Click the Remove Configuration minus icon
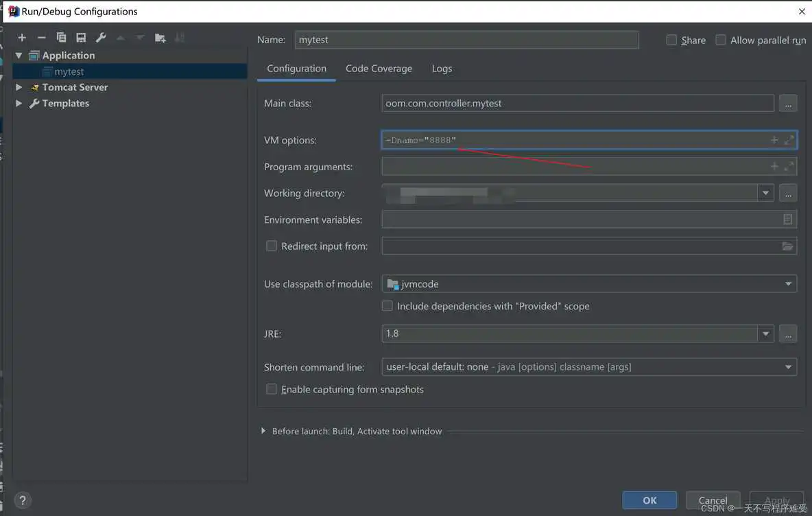Screen dimensions: 812x516 pyautogui.click(x=42, y=38)
